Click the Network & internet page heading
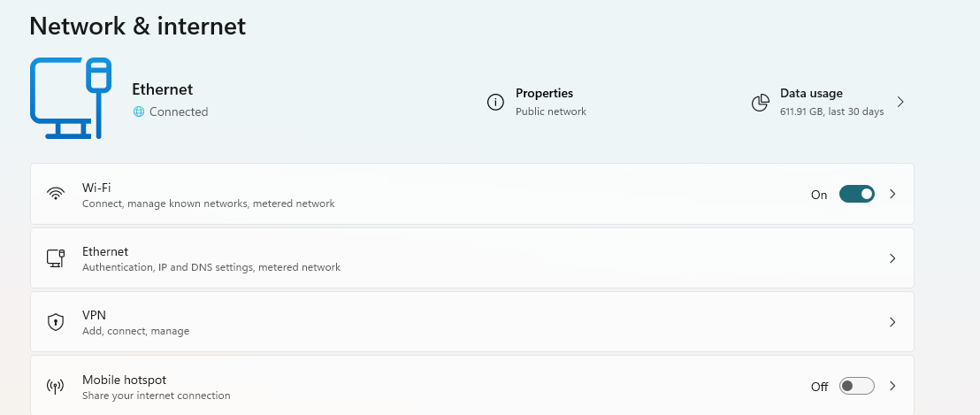 pos(138,27)
